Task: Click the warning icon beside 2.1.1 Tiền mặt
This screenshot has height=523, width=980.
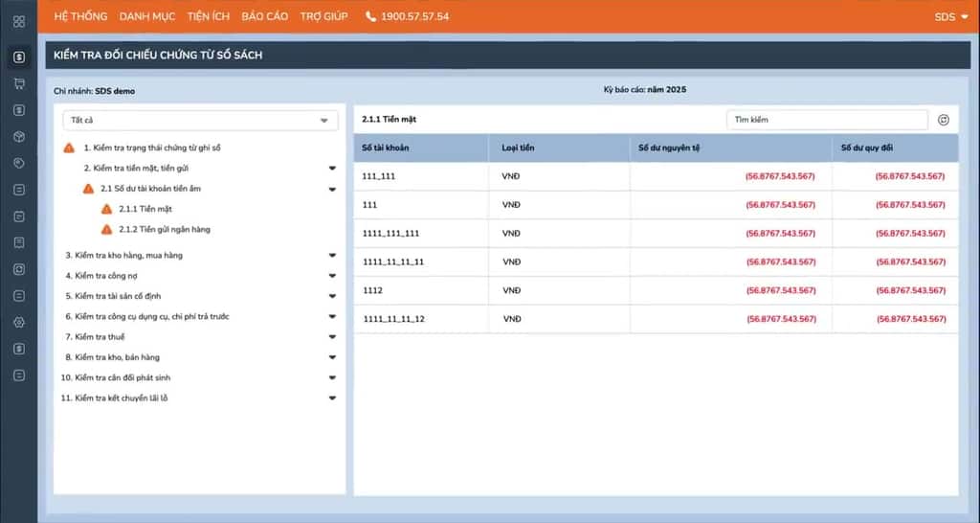Action: tap(106, 209)
